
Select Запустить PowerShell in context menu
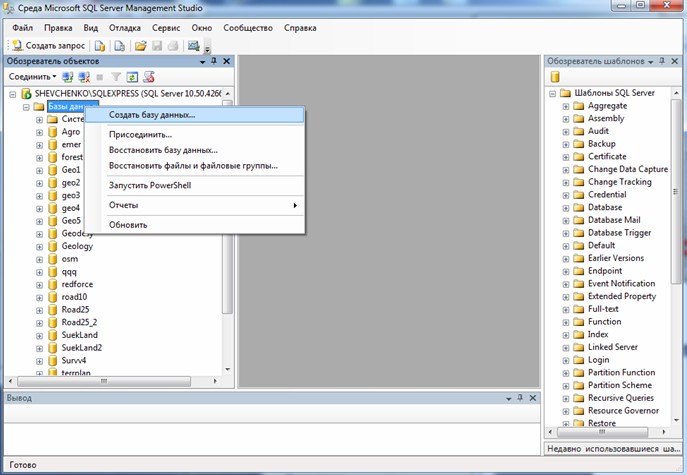click(x=149, y=185)
